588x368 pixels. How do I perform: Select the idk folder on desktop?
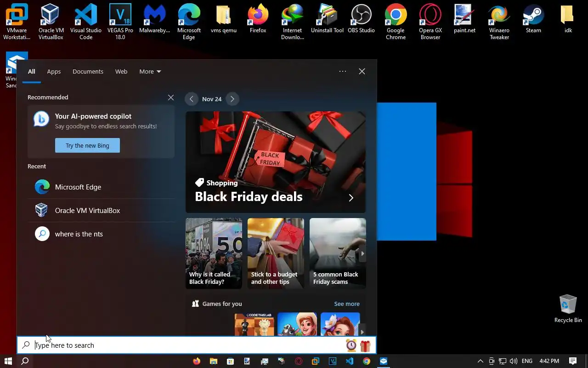[568, 18]
